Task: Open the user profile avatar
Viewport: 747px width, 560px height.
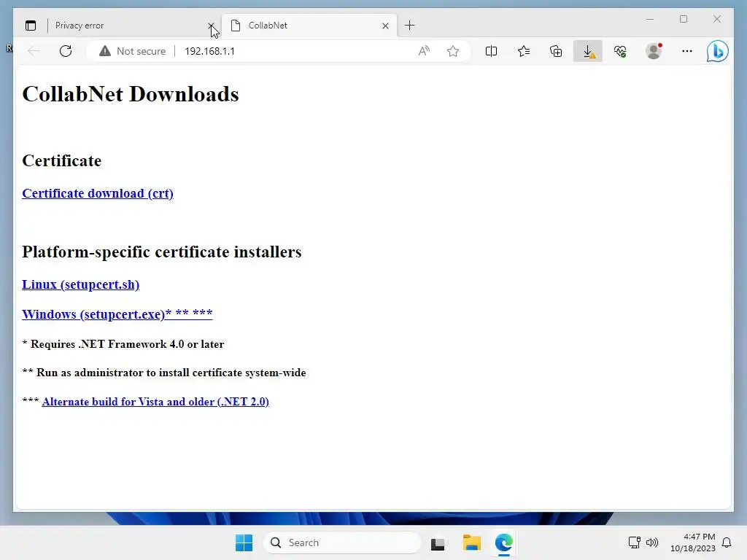Action: click(654, 51)
